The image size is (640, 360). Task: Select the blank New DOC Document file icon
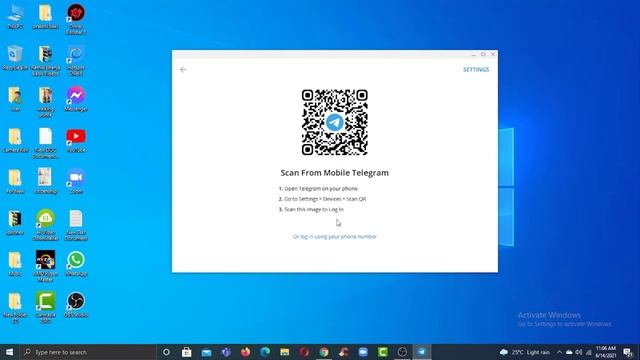pyautogui.click(x=45, y=143)
